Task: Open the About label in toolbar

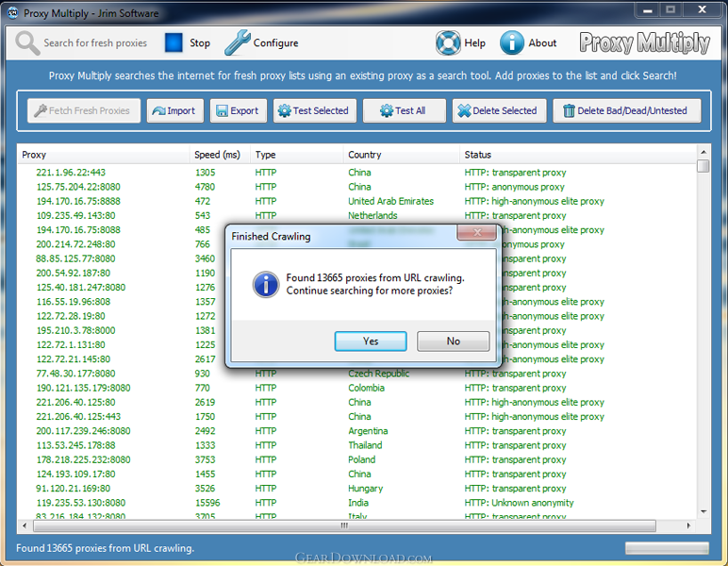Action: tap(542, 42)
